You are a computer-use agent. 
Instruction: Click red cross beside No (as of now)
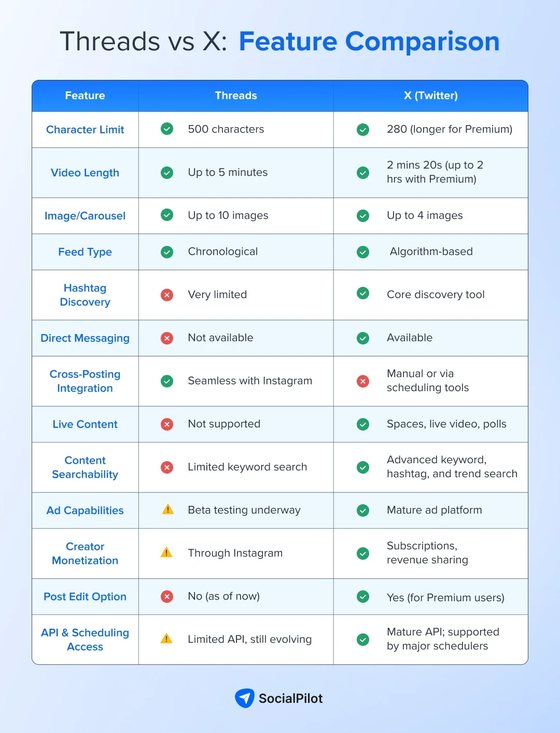click(x=167, y=597)
